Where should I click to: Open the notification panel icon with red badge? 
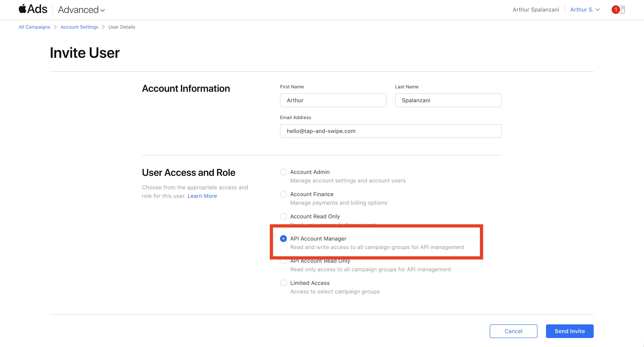[618, 10]
